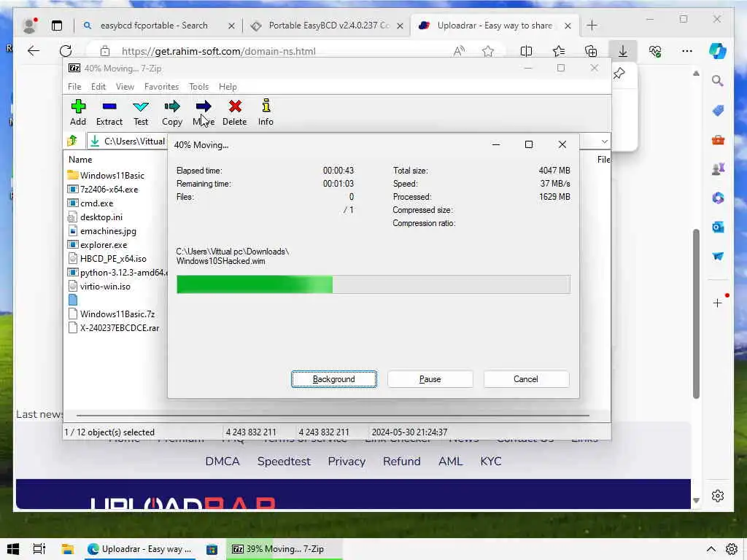Click the Edge address bar URL

pos(219,51)
